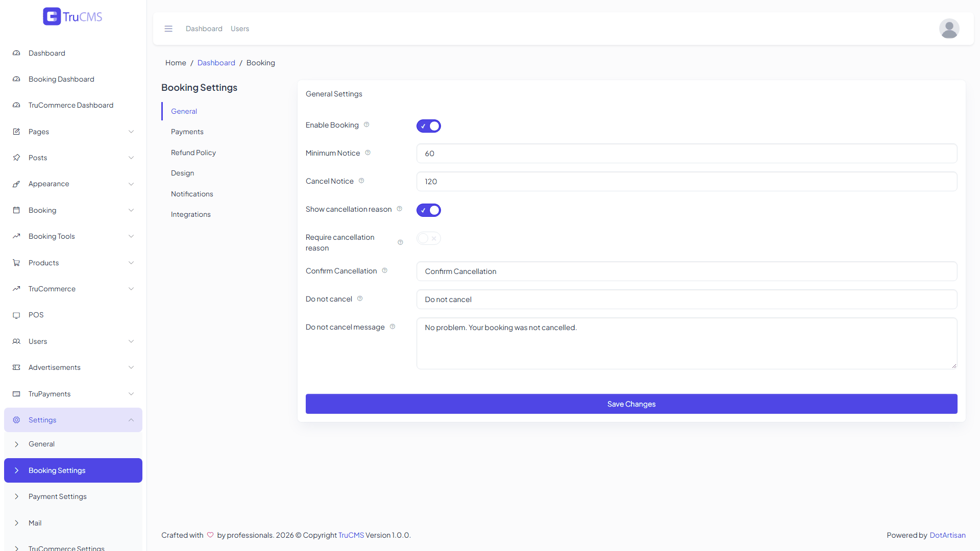Click the Users link in top bar
This screenshot has width=980, height=551.
pyautogui.click(x=240, y=29)
